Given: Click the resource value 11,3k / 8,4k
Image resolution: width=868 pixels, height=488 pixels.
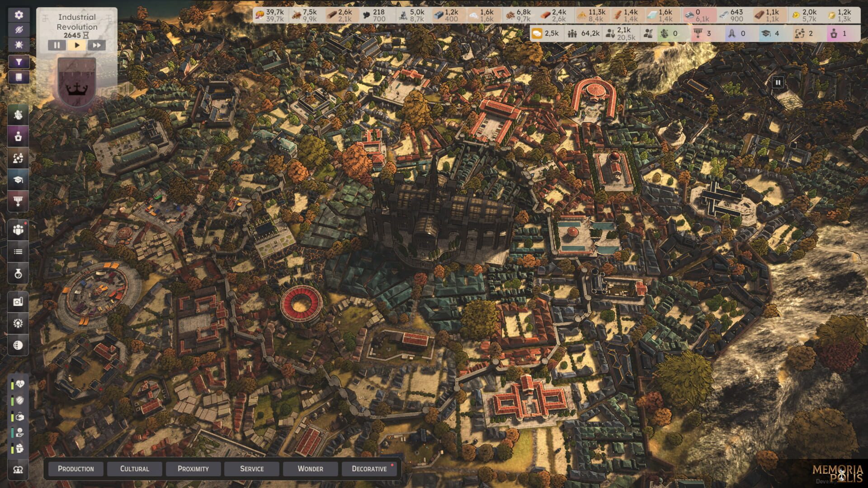Looking at the screenshot, I should click(592, 15).
